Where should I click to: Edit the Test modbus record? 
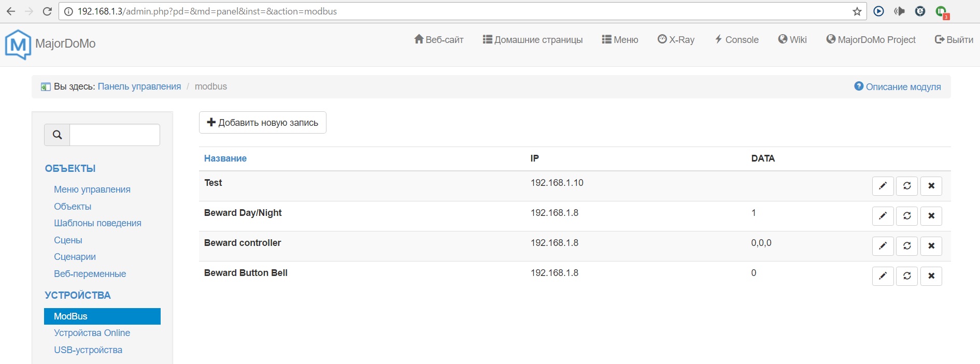tap(883, 186)
